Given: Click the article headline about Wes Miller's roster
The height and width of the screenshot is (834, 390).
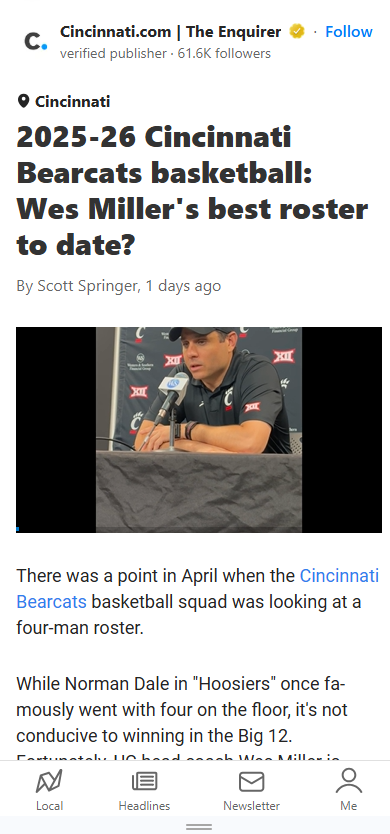Looking at the screenshot, I should (x=192, y=191).
